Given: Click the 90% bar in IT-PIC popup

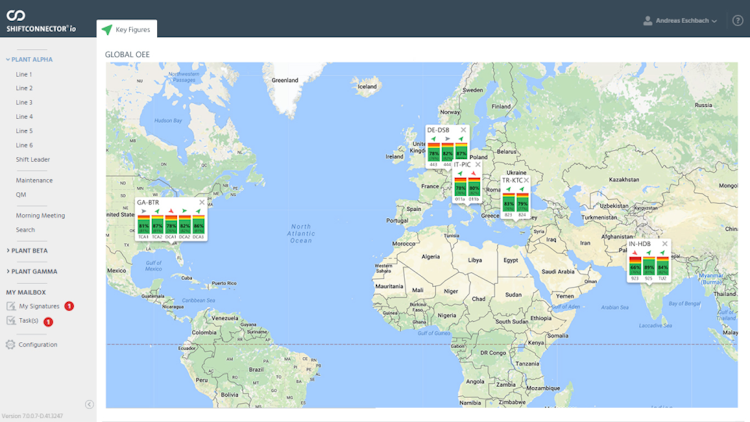Looking at the screenshot, I should pyautogui.click(x=474, y=187).
